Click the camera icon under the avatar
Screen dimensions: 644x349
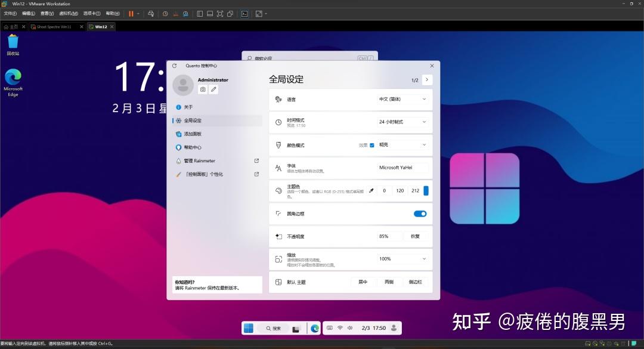click(x=203, y=89)
